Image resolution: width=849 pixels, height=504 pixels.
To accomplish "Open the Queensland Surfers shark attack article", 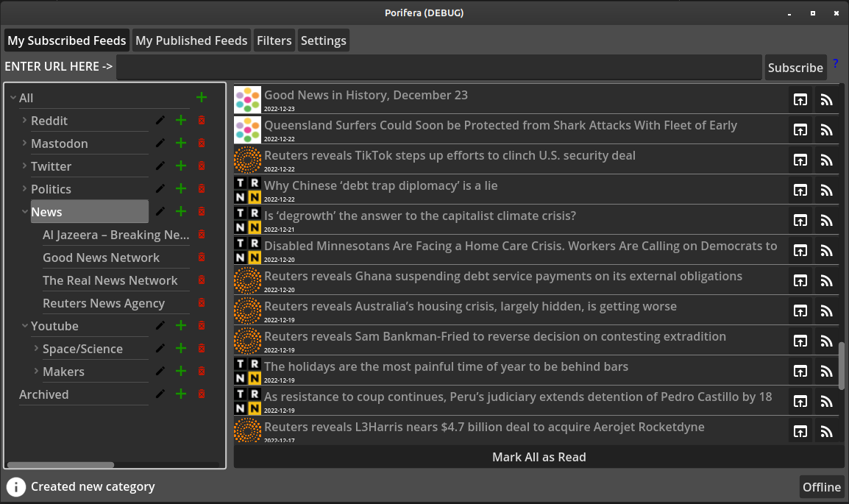I will coord(500,125).
